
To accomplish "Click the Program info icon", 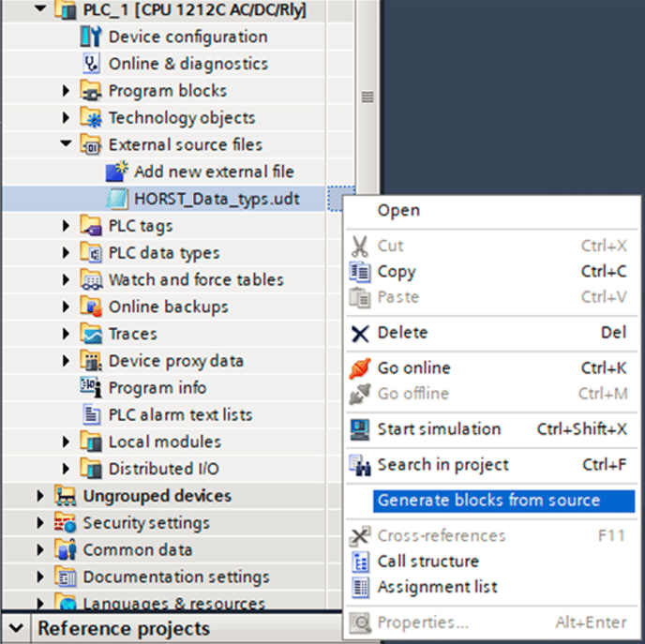I will [x=91, y=388].
